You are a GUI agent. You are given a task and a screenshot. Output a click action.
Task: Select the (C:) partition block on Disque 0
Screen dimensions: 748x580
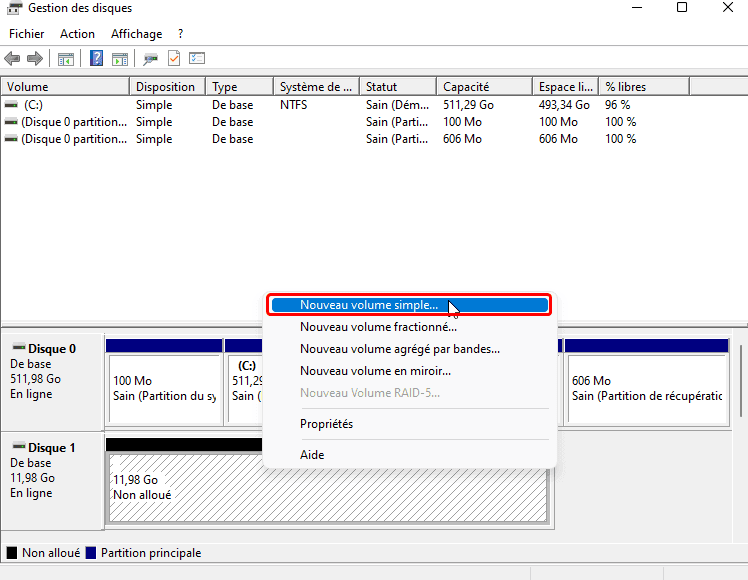point(244,382)
